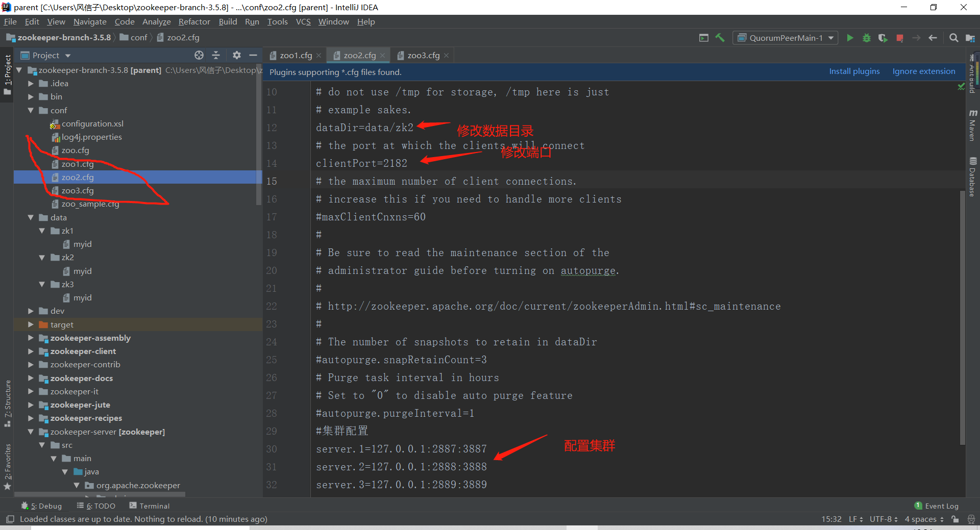Click the run target selector icon

pyautogui.click(x=704, y=38)
